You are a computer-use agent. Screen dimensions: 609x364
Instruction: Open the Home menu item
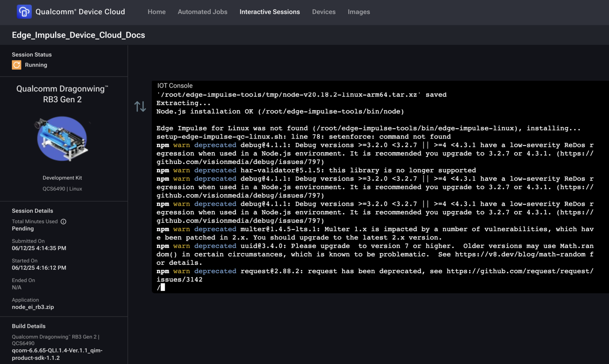[156, 12]
